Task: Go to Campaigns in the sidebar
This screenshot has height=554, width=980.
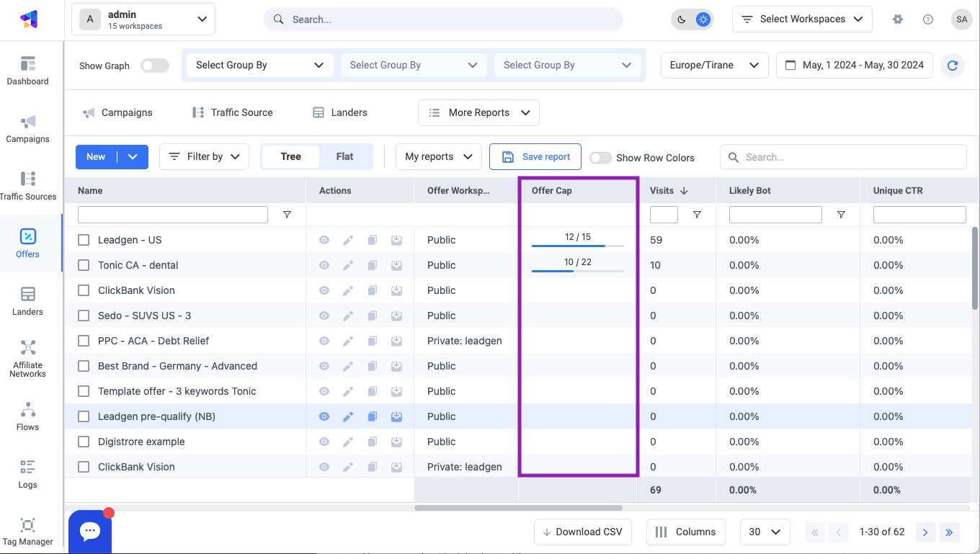Action: tap(28, 128)
